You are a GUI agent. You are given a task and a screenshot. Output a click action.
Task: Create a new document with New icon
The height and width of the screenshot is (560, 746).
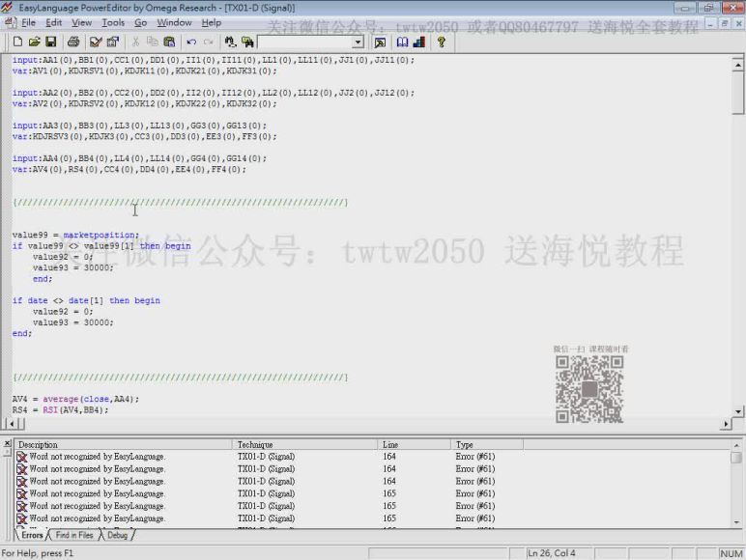17,42
